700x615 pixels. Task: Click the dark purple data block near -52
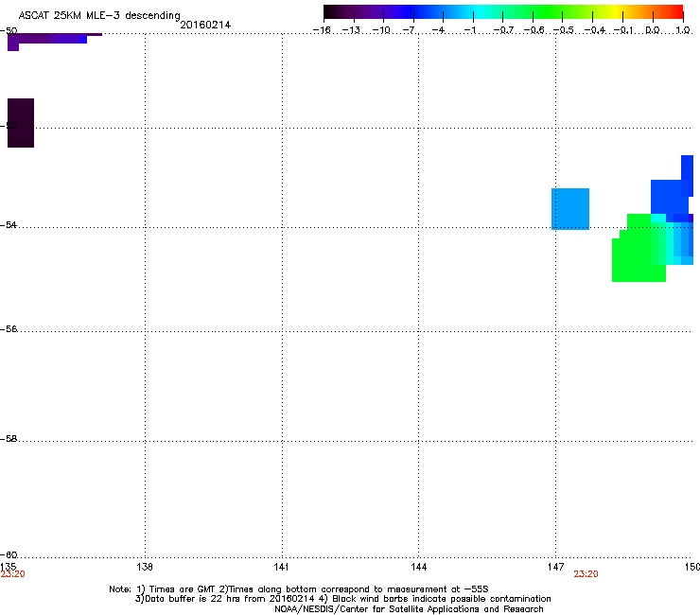21,123
